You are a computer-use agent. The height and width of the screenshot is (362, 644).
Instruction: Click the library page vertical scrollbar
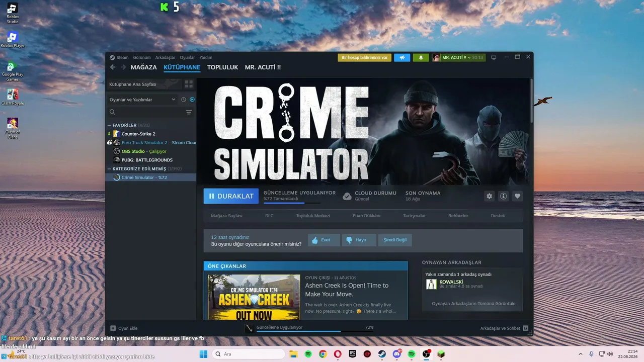532,101
